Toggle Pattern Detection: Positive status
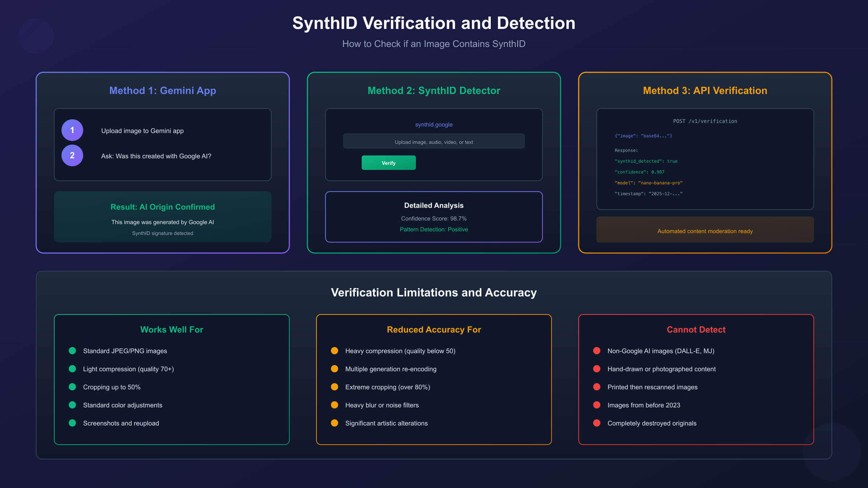868x488 pixels. coord(434,229)
